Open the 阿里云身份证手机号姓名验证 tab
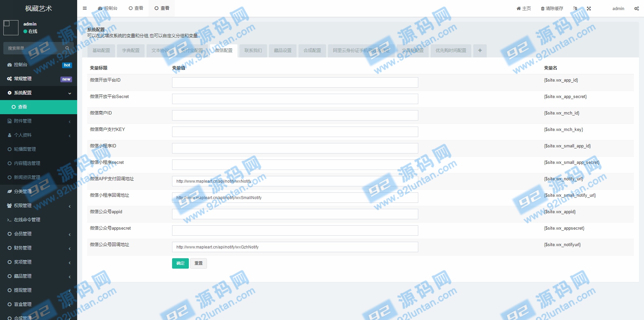Screen dimensions: 644x320 coord(361,50)
